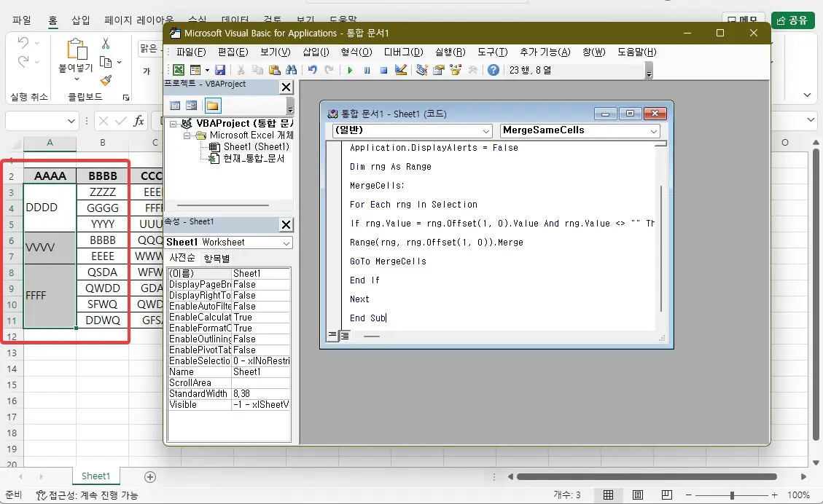Close the Project - VBAProject panel
This screenshot has height=504, width=823.
click(286, 87)
